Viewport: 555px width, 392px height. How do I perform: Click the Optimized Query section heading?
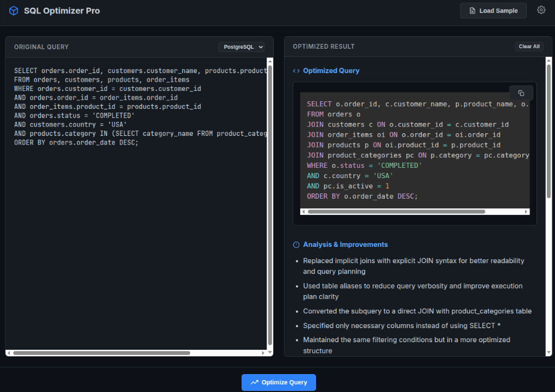coord(331,71)
